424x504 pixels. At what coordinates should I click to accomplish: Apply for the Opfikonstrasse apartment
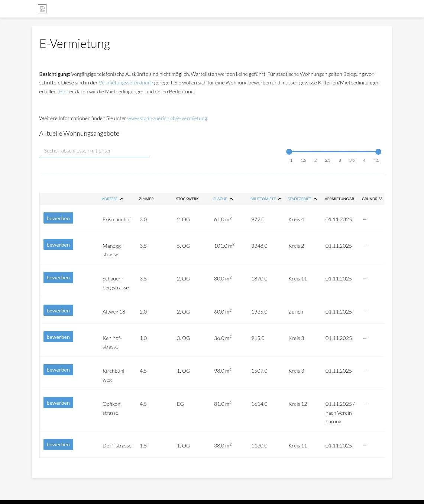tap(58, 403)
